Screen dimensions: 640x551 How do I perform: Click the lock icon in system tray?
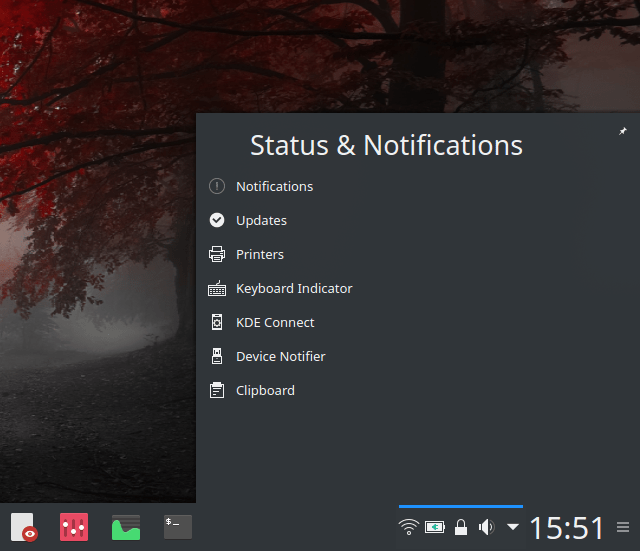[x=461, y=527]
